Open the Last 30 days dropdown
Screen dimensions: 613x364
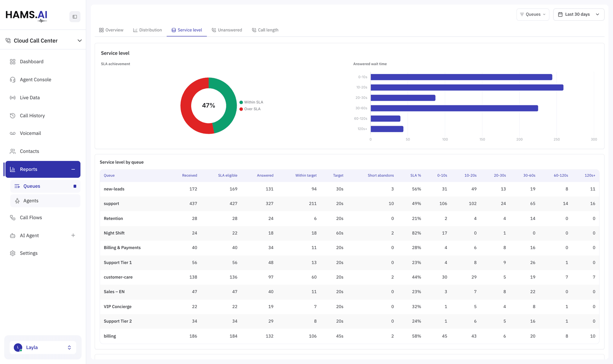point(579,15)
